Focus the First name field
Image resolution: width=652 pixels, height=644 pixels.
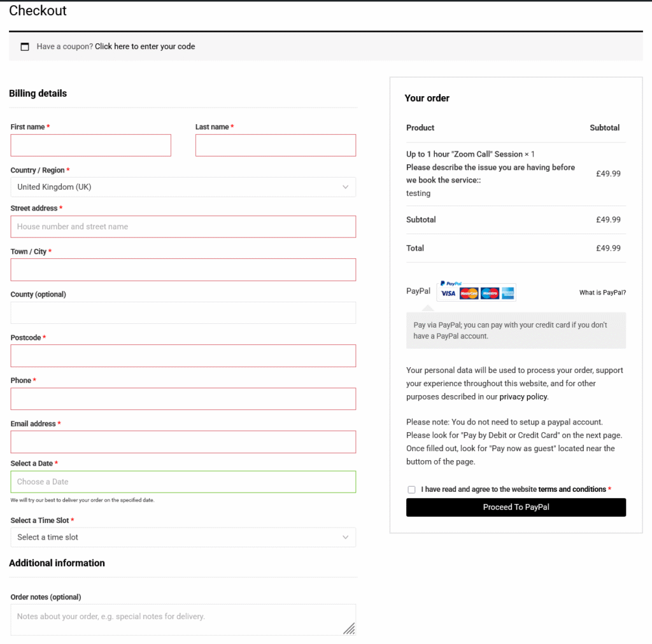click(91, 145)
